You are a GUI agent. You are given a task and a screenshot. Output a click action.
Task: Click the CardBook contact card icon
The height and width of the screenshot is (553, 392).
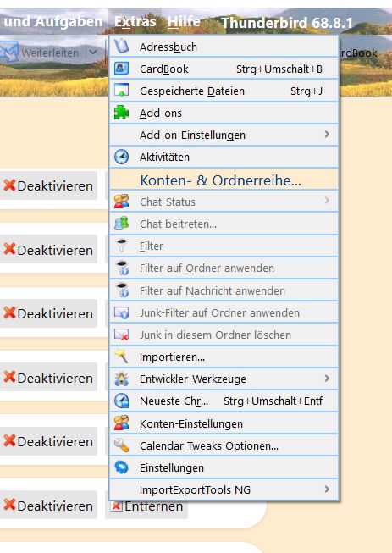(x=121, y=69)
